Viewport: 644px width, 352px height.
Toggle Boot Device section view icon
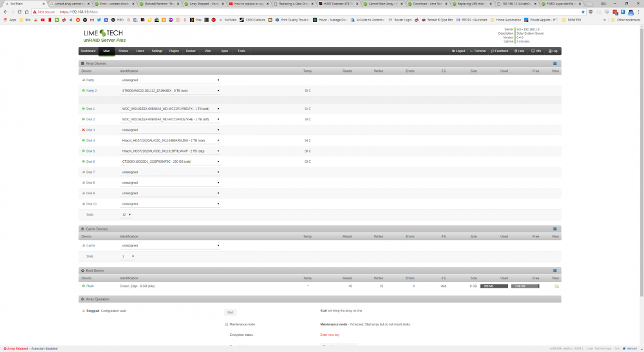[555, 271]
